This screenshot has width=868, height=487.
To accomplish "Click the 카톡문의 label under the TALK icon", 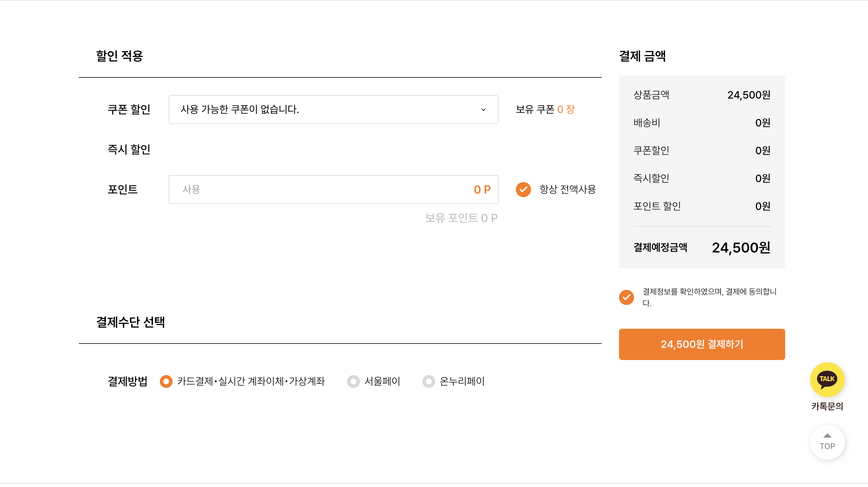I will point(827,407).
